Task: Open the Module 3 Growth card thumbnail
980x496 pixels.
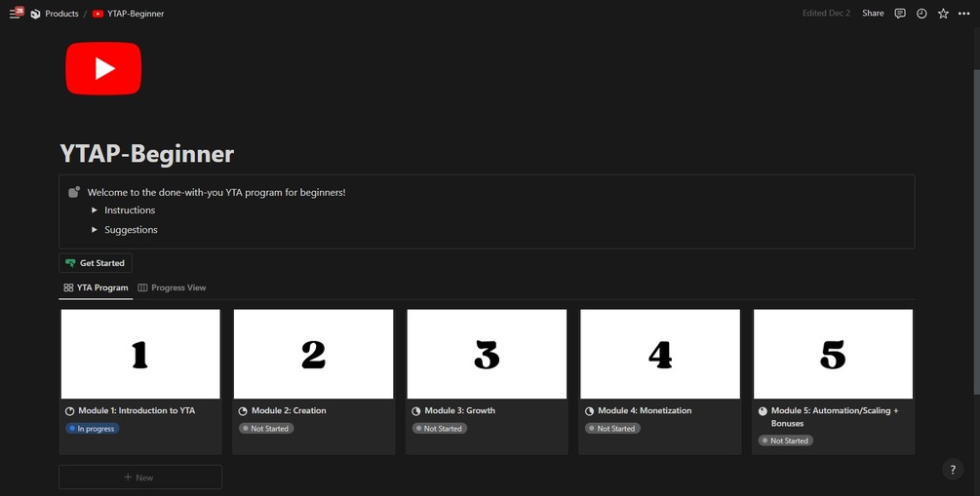Action: [487, 354]
